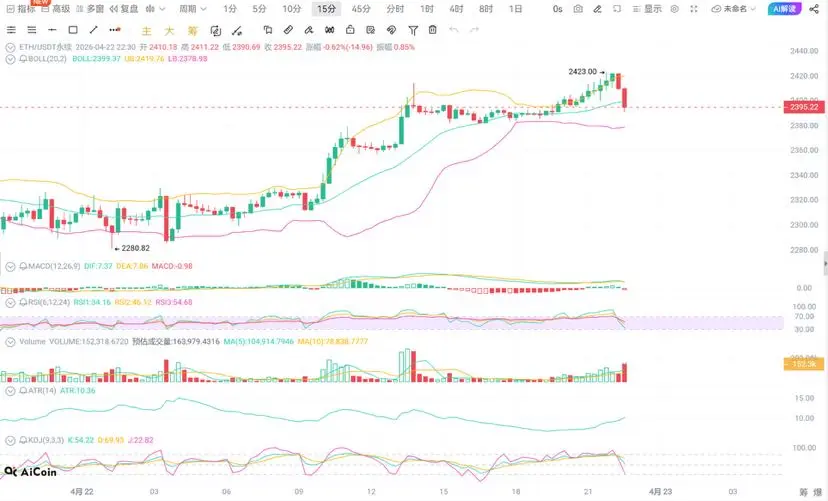Viewport: 828px width, 501px height.
Task: Redo drawing action
Action: [x=474, y=30]
